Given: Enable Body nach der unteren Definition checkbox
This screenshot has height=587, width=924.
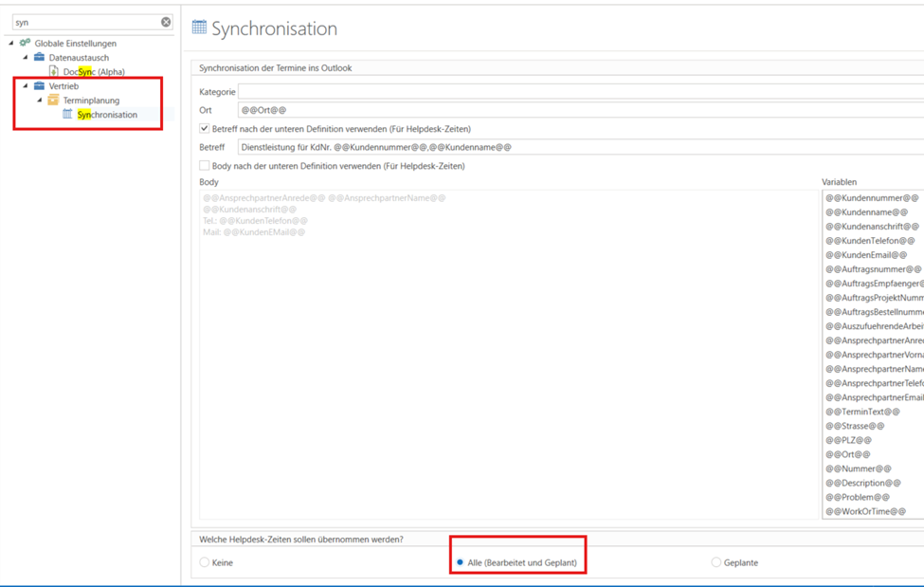Looking at the screenshot, I should [x=205, y=165].
